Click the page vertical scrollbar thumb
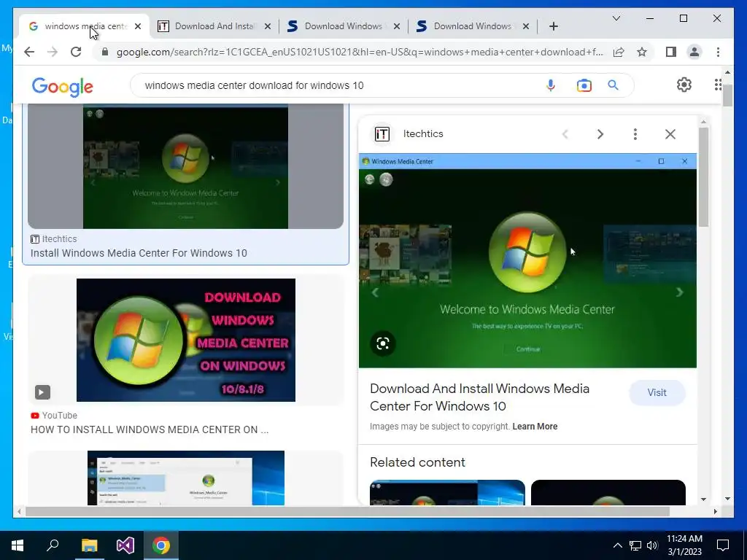 coord(727,96)
